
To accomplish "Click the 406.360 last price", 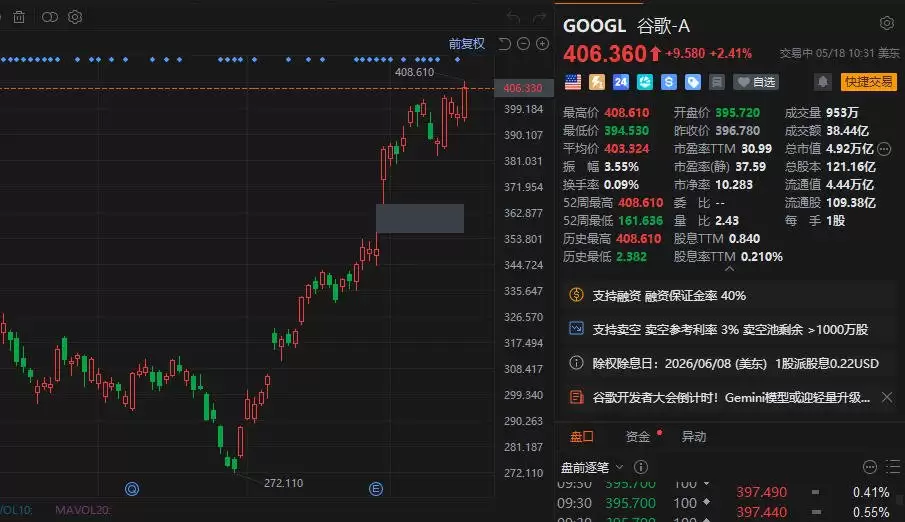I will click(x=605, y=54).
